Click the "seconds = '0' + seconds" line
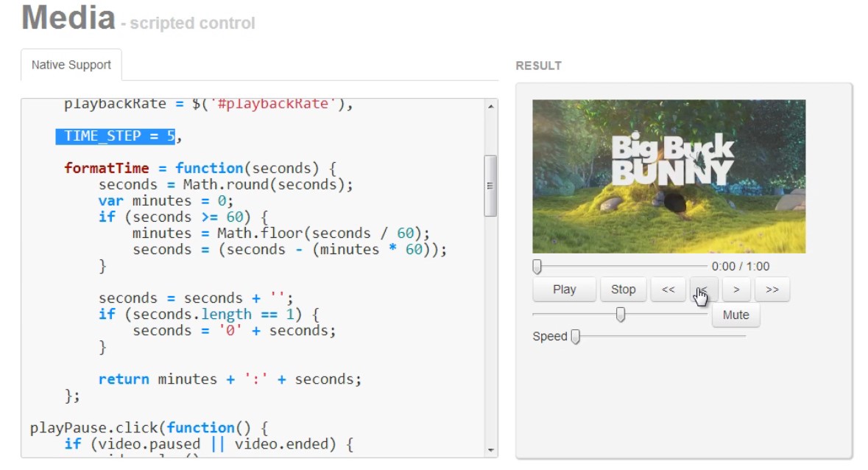The width and height of the screenshot is (868, 470). tap(234, 331)
